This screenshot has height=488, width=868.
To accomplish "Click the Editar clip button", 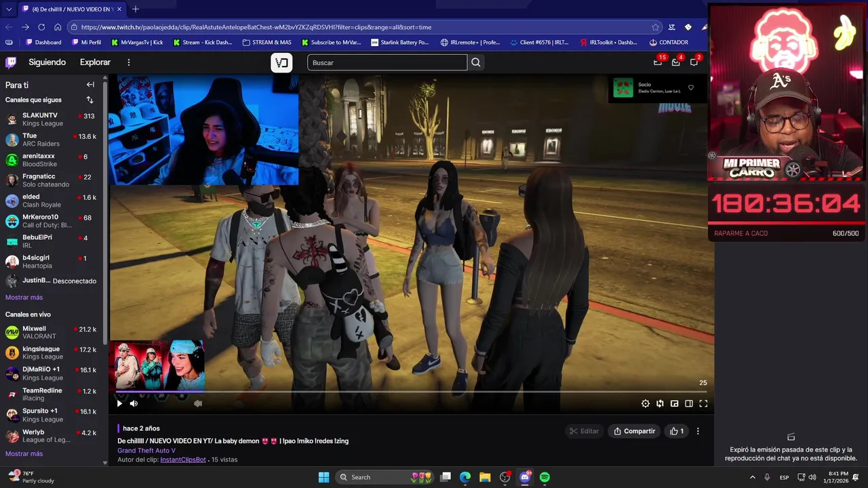I will click(x=585, y=431).
